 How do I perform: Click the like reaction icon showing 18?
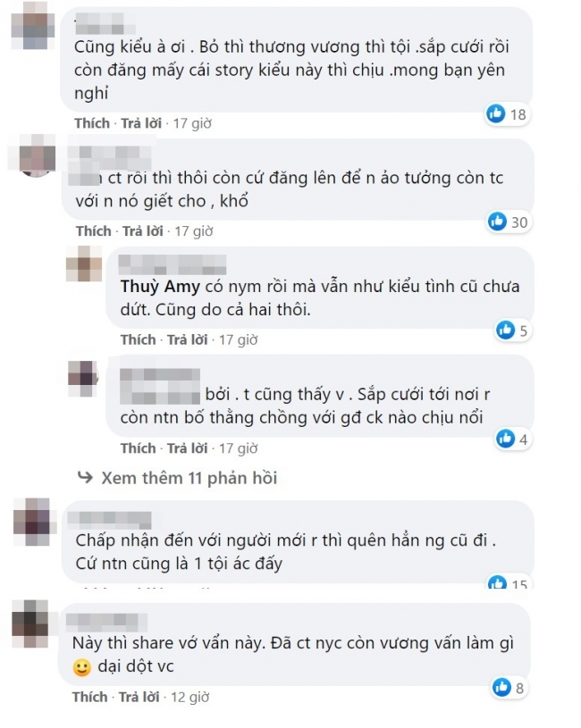coord(495,113)
